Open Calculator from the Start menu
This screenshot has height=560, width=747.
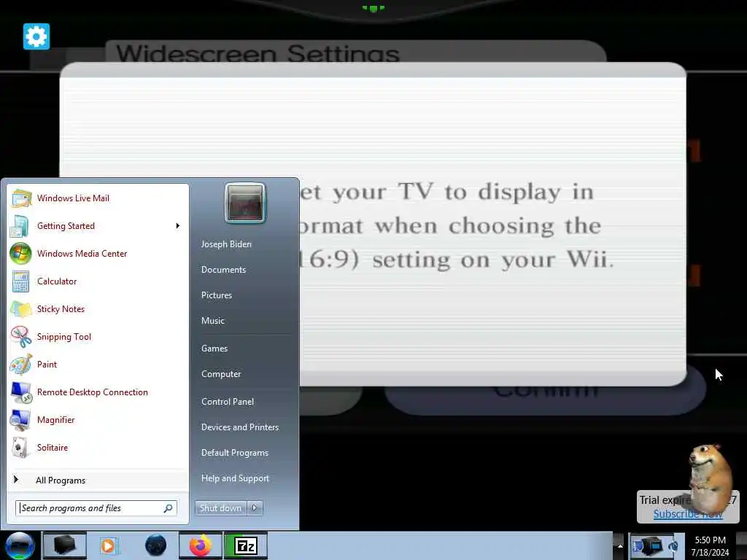98,281
